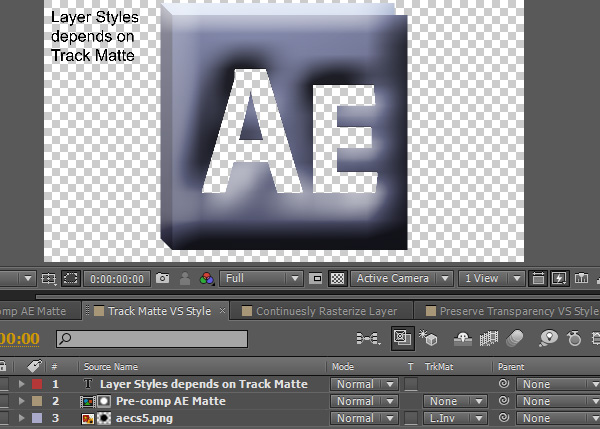Screen dimensions: 600x429
Task: Click lavender label swatch of aecs5.png
Action: [x=37, y=418]
